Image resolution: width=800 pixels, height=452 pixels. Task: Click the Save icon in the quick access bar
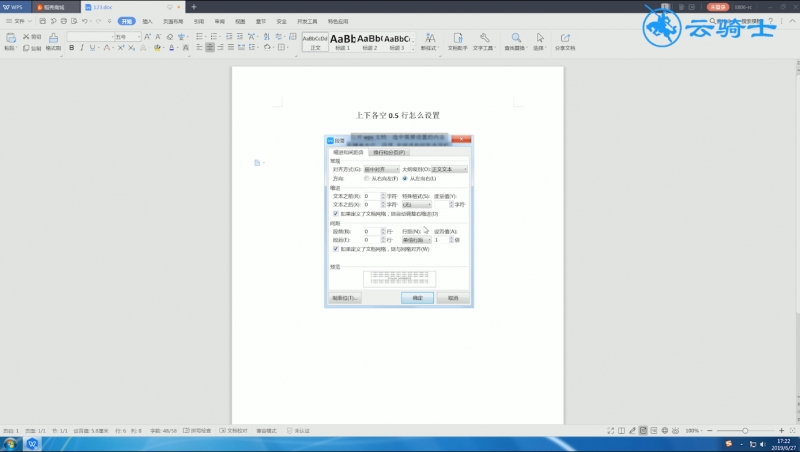pos(43,21)
